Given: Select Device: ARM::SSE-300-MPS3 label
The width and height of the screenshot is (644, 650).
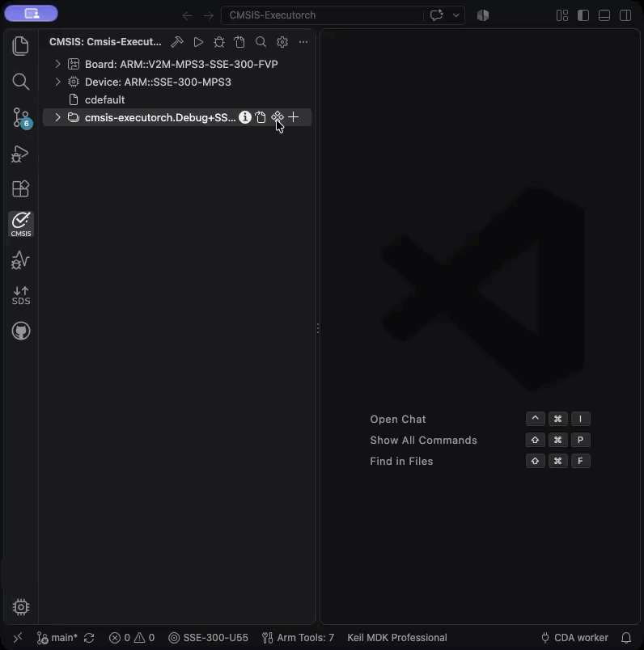Looking at the screenshot, I should point(158,82).
